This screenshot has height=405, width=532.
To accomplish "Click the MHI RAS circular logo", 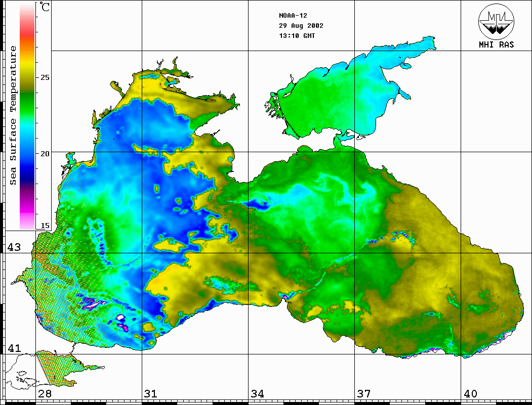I will [497, 22].
